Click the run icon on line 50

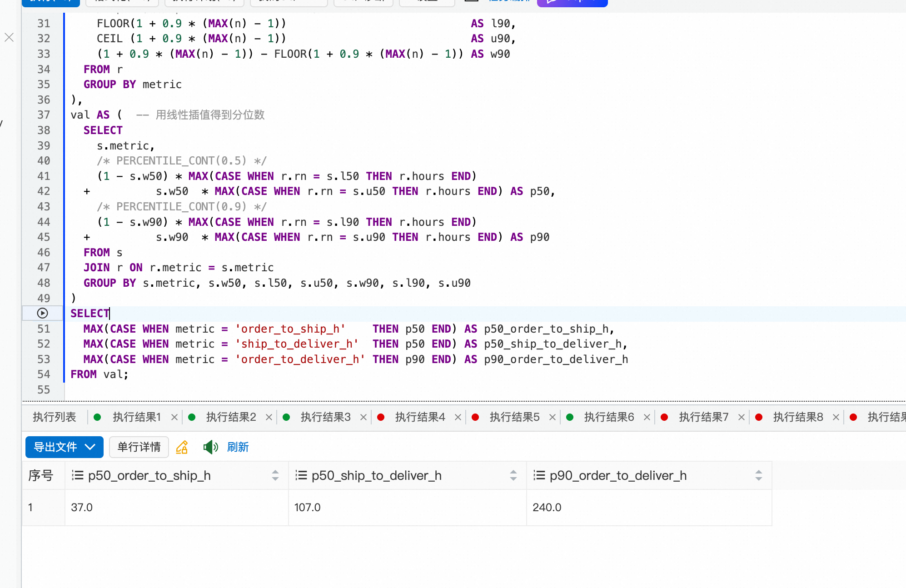[42, 313]
